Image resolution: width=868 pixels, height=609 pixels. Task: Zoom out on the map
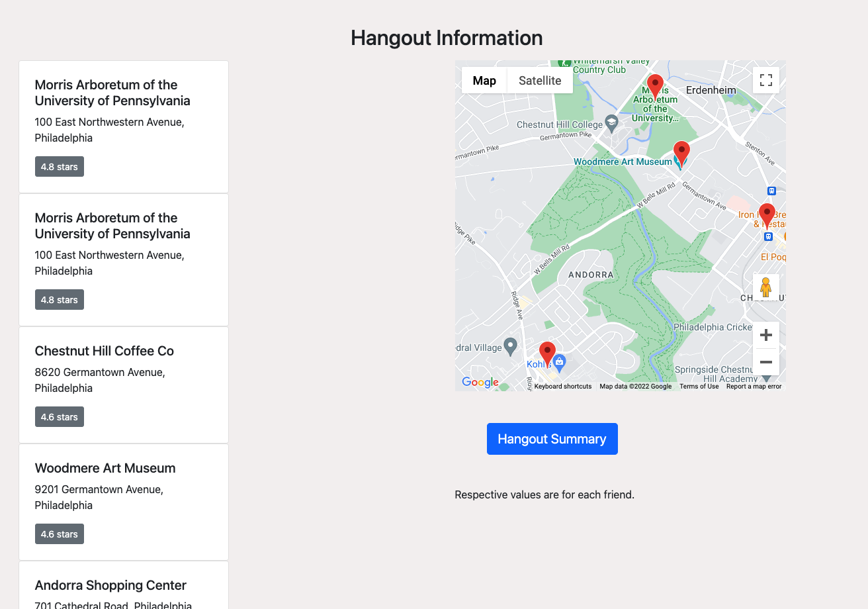pyautogui.click(x=766, y=362)
